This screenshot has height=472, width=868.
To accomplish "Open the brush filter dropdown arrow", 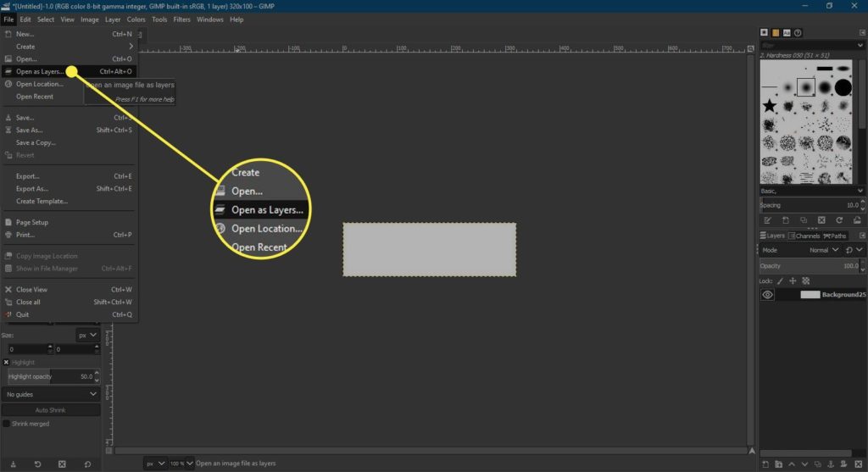I will click(860, 46).
